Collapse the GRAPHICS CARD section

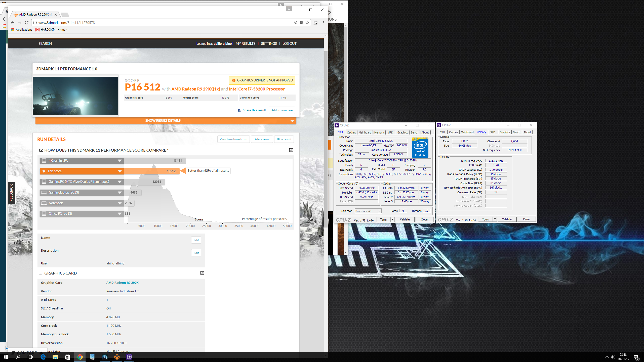pyautogui.click(x=202, y=273)
